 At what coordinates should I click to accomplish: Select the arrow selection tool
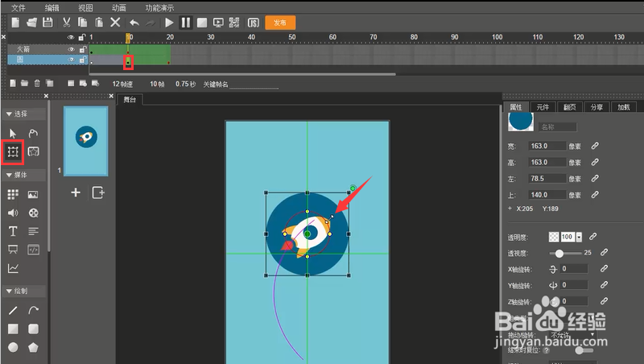click(x=13, y=133)
